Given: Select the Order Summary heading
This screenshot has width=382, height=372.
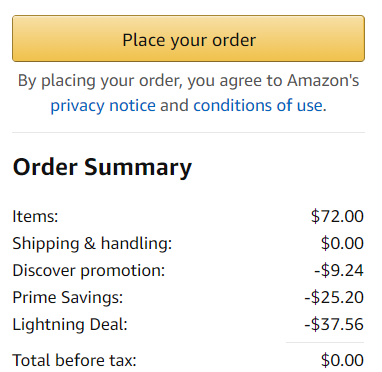Looking at the screenshot, I should click(102, 167).
